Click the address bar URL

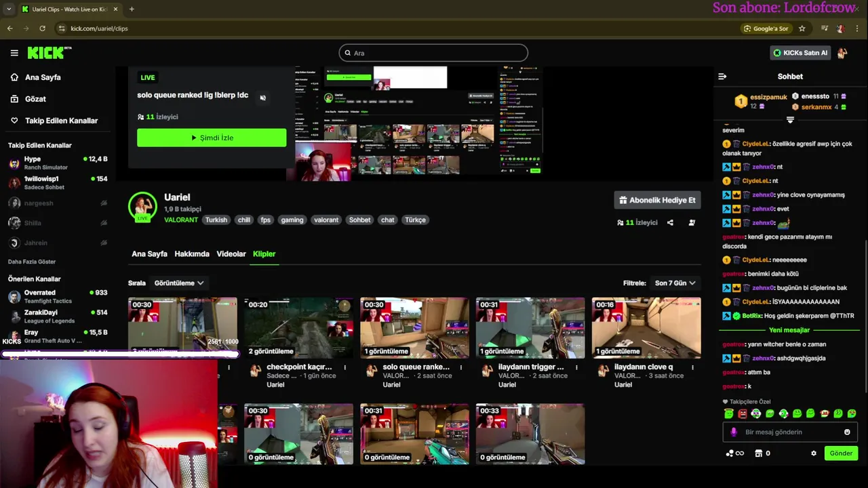(99, 28)
